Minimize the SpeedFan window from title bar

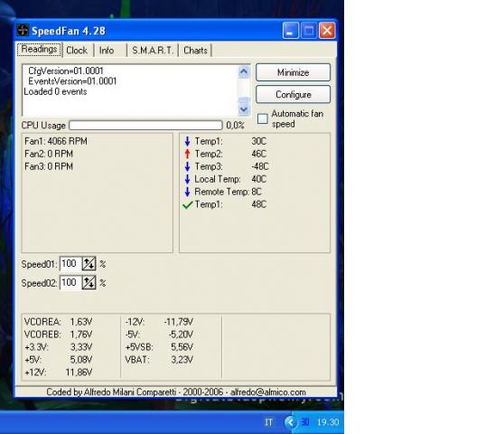click(291, 31)
